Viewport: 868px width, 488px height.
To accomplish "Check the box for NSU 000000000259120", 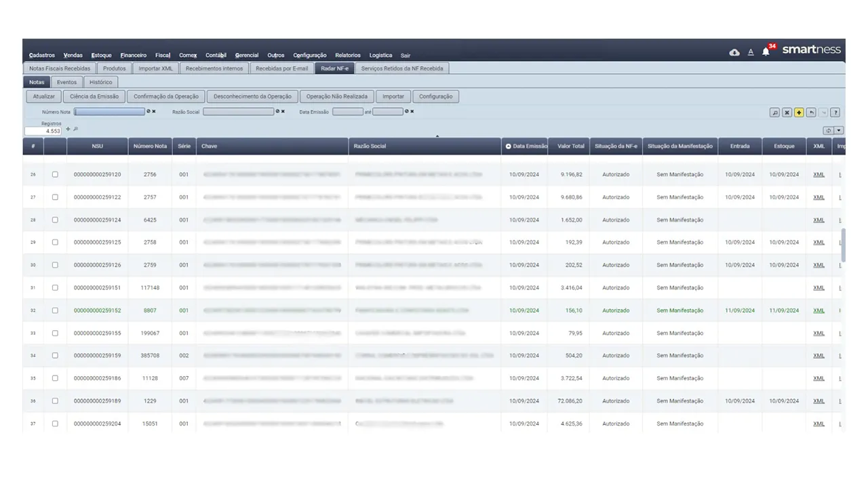I will click(x=55, y=174).
